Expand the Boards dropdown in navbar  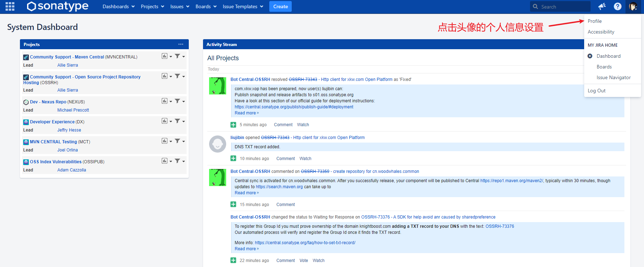[206, 6]
